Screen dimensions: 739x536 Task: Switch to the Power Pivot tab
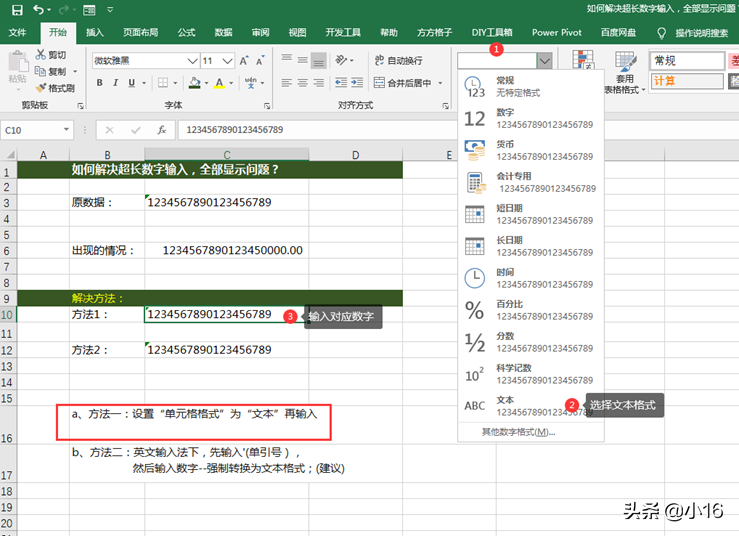pyautogui.click(x=557, y=33)
